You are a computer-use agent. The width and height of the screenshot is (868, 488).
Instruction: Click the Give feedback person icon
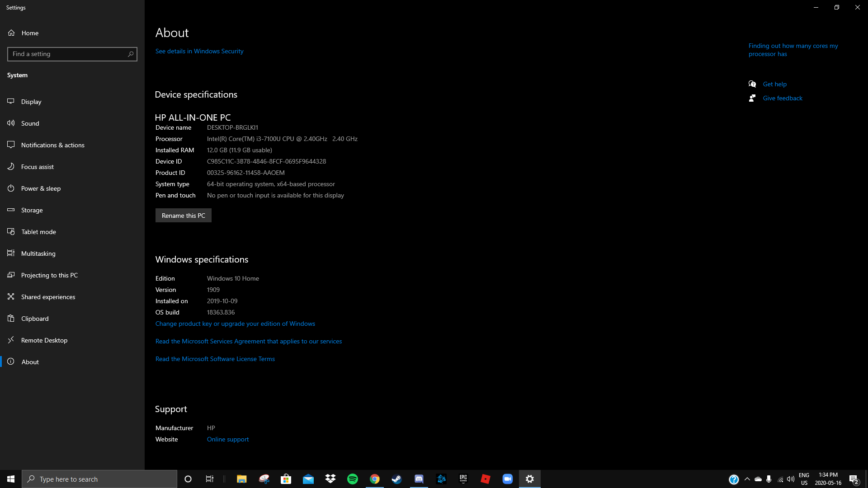click(752, 98)
